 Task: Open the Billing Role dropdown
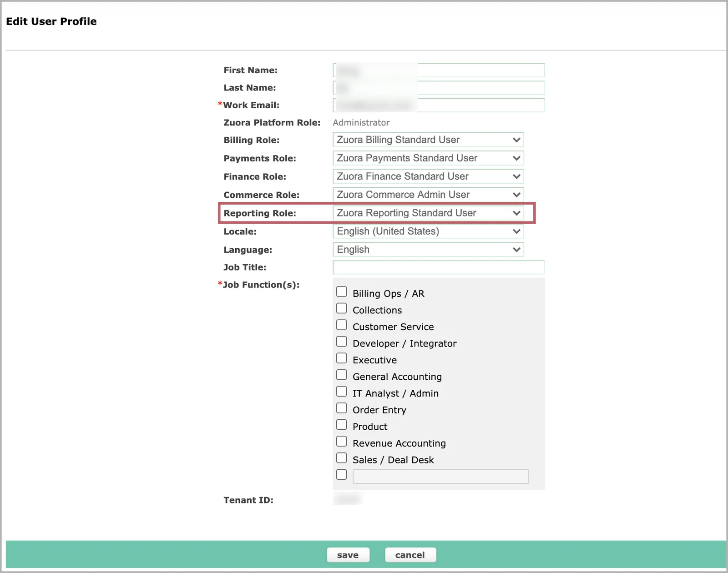tap(428, 140)
